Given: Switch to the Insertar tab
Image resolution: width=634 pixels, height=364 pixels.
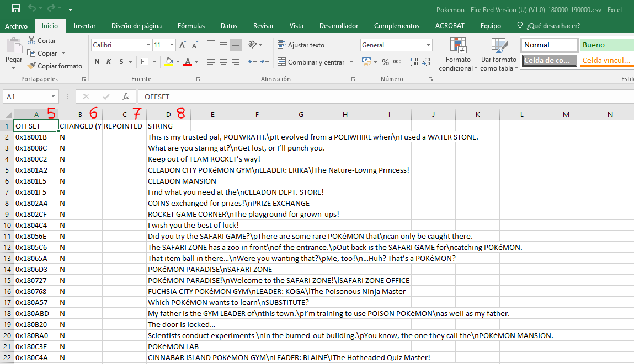Looking at the screenshot, I should (x=84, y=26).
